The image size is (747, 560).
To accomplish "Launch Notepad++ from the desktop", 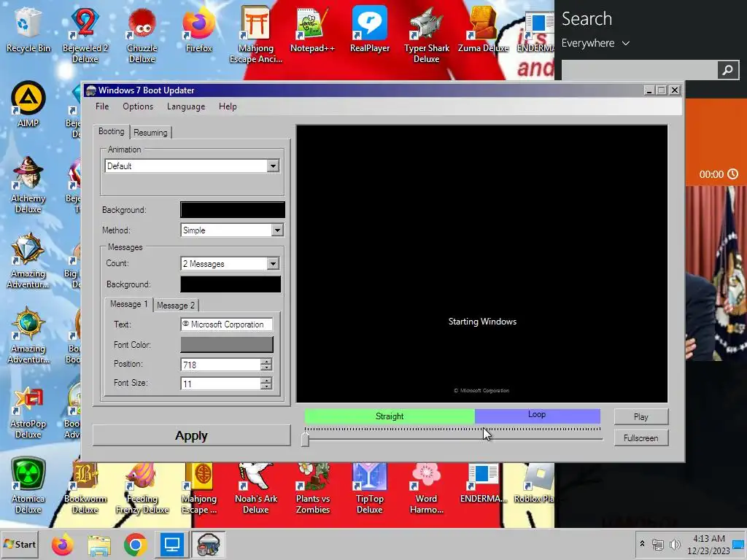I will (312, 29).
